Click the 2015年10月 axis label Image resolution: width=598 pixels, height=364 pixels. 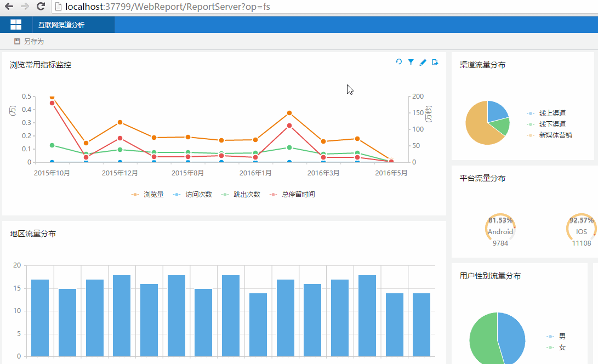coord(52,173)
